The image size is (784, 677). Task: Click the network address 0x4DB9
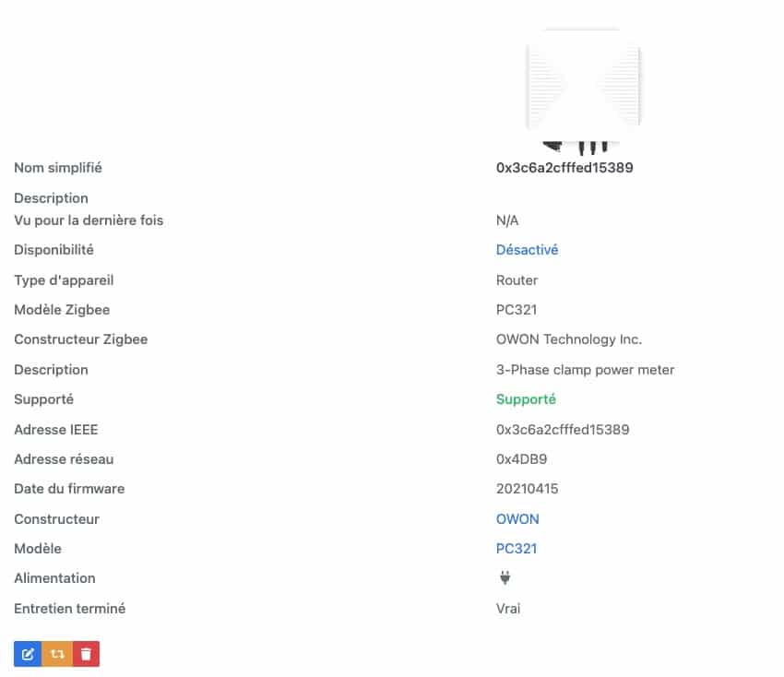[x=521, y=459]
